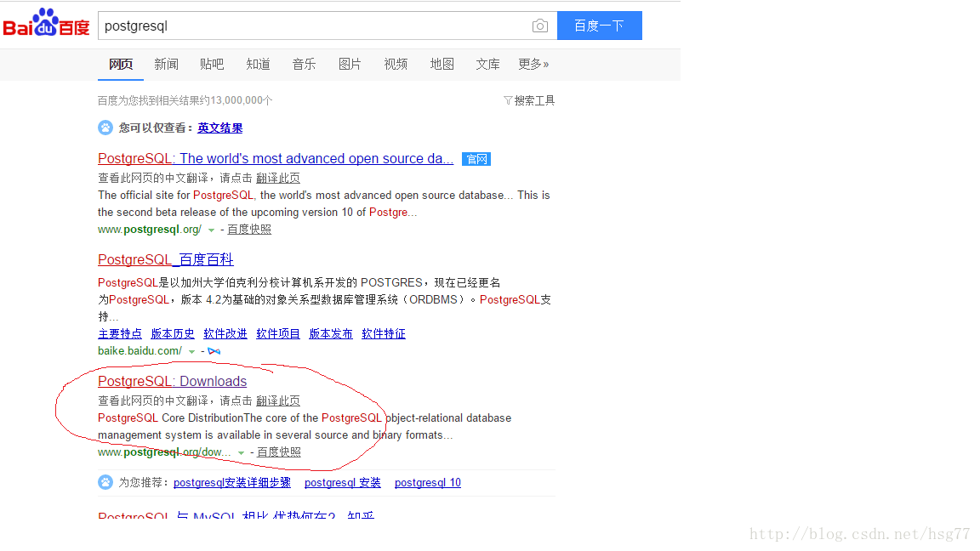Expand dropdown arrow next to www.postgresql.org/
The height and width of the screenshot is (551, 980).
point(211,230)
